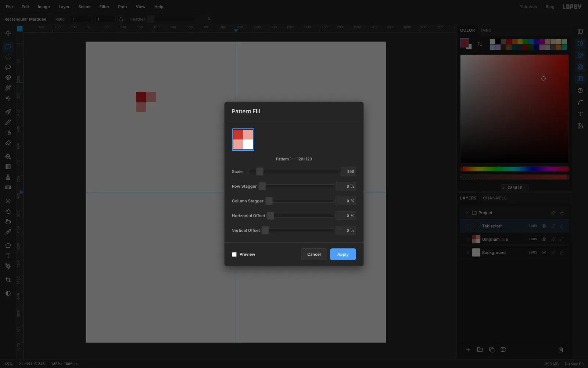The height and width of the screenshot is (368, 588).
Task: Open the Filter menu
Action: [104, 7]
